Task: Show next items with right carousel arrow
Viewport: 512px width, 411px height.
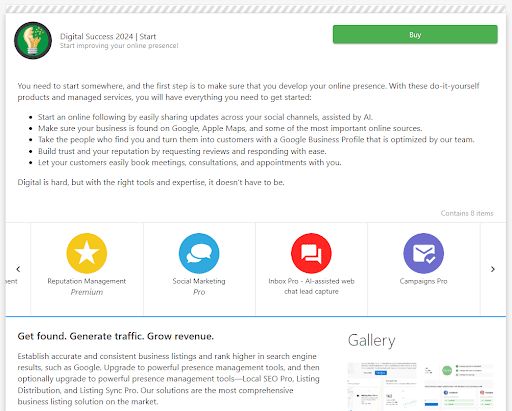Action: pos(493,269)
